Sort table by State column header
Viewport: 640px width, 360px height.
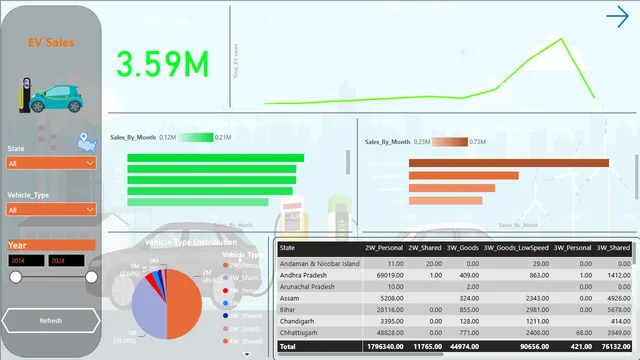pos(287,248)
